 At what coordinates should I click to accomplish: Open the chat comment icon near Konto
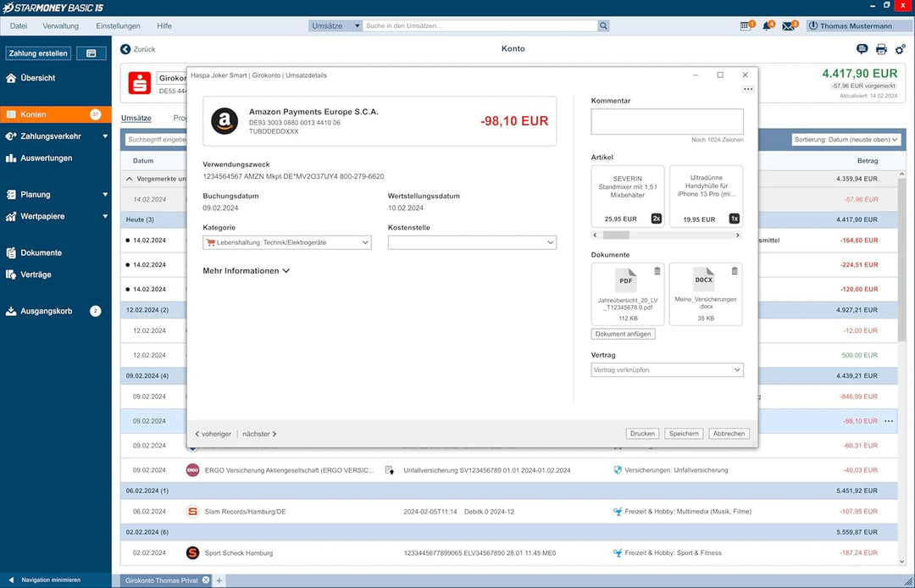(x=862, y=49)
